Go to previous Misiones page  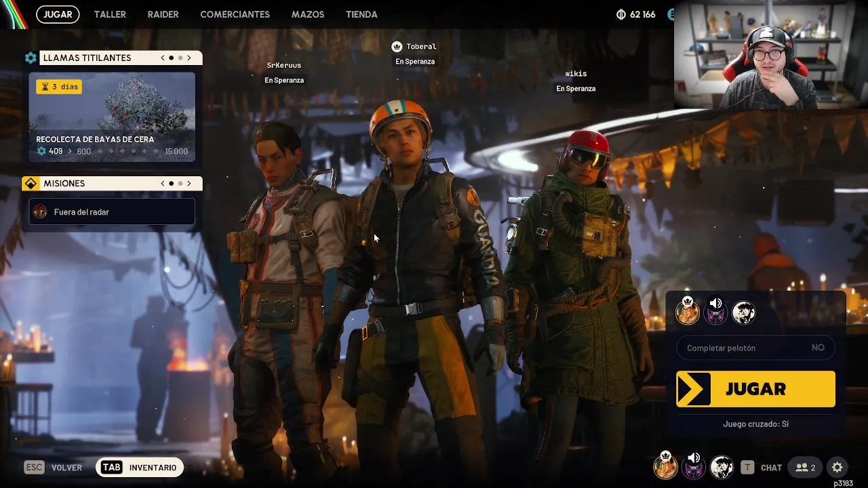tap(163, 184)
